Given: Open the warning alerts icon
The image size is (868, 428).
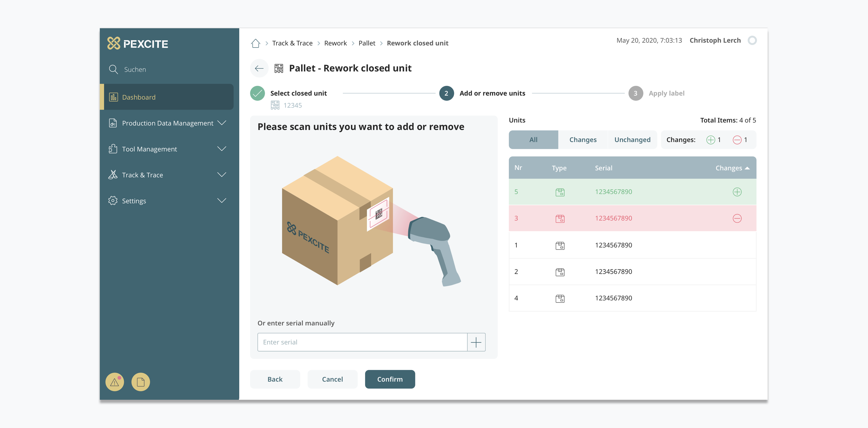Looking at the screenshot, I should click(114, 382).
